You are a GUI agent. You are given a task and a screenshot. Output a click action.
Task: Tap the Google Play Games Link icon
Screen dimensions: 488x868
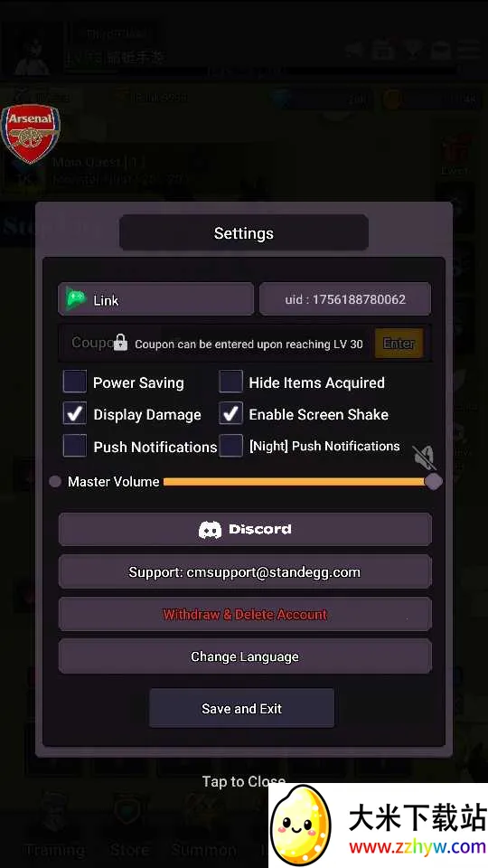tap(76, 299)
